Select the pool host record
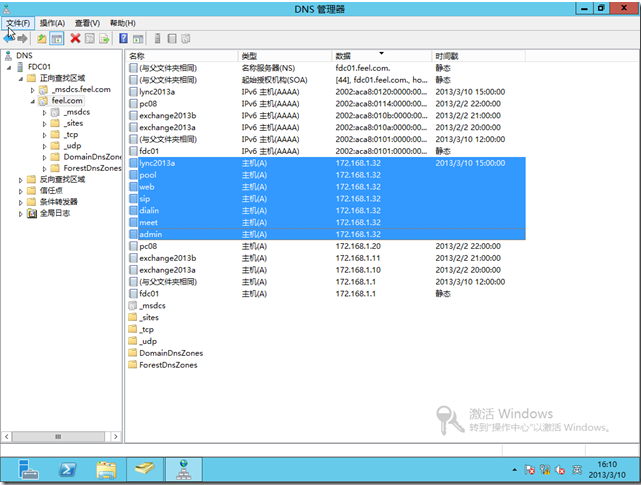The width and height of the screenshot is (641, 485). click(327, 175)
